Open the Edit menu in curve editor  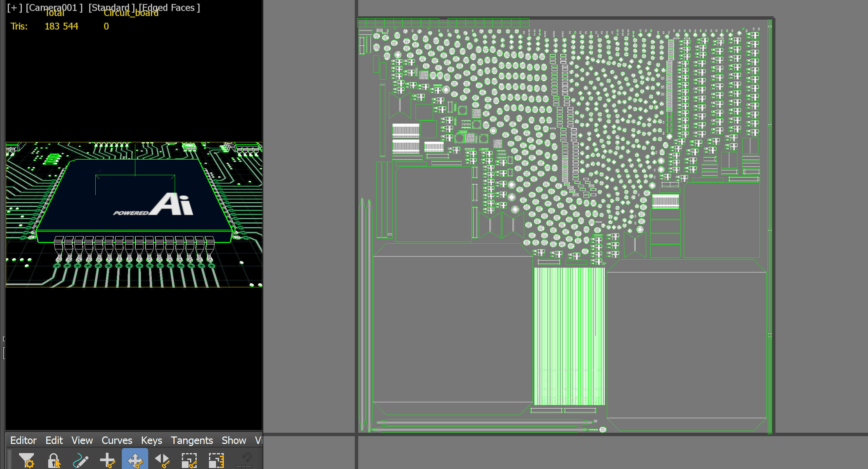[x=54, y=440]
